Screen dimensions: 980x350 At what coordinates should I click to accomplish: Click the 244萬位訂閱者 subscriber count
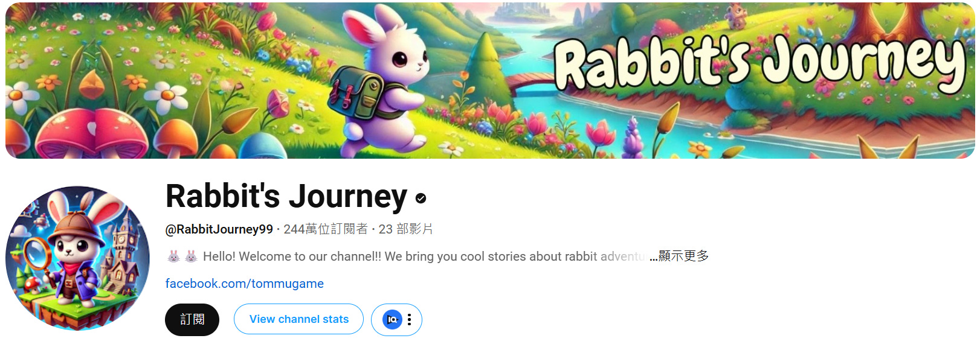coord(326,229)
